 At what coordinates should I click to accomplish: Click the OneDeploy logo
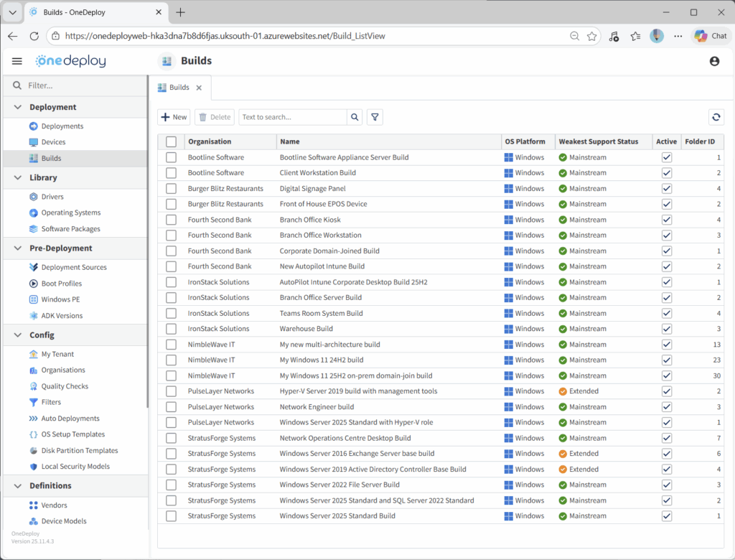tap(71, 61)
